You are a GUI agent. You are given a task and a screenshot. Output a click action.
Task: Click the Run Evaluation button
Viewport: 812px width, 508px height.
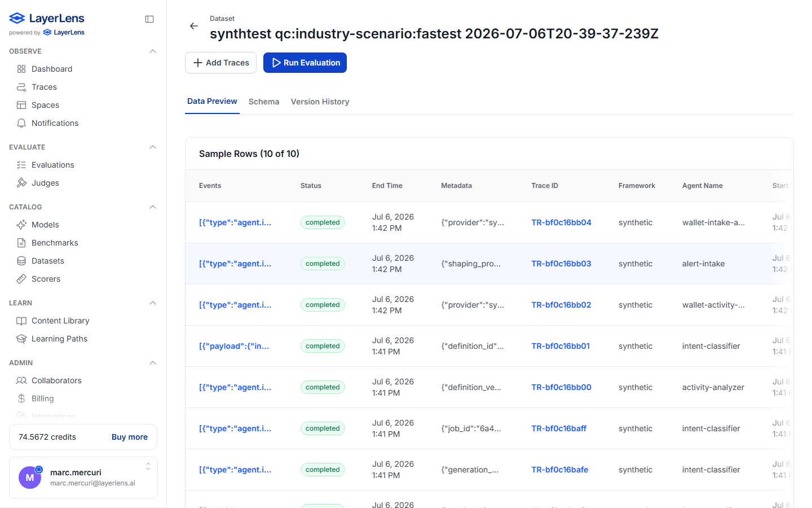305,63
